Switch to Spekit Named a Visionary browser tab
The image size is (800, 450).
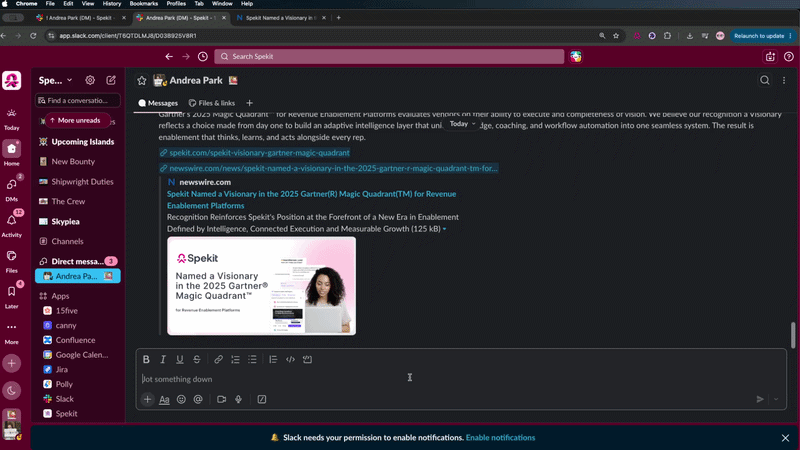tap(281, 18)
